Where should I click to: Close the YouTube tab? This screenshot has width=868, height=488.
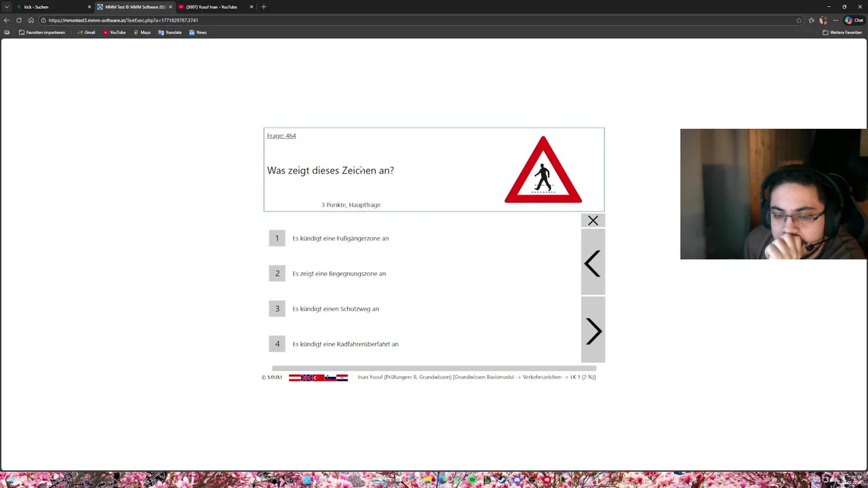click(252, 7)
